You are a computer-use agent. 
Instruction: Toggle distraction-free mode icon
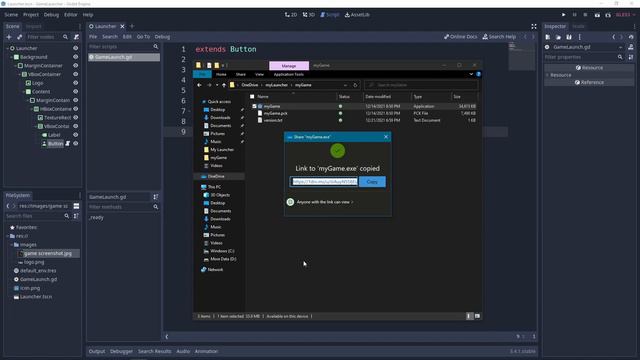[x=534, y=27]
